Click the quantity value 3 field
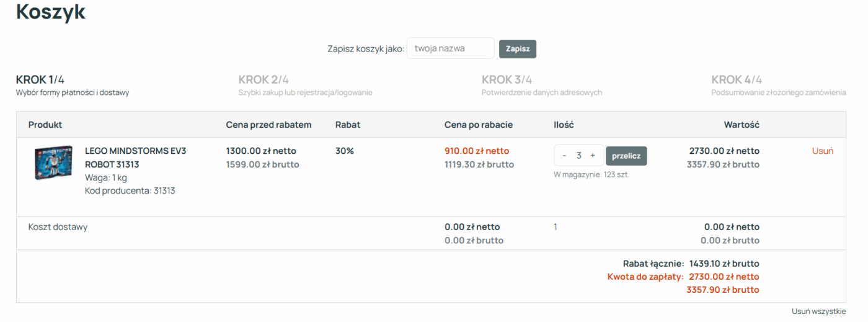The width and height of the screenshot is (868, 322). pyautogui.click(x=578, y=155)
